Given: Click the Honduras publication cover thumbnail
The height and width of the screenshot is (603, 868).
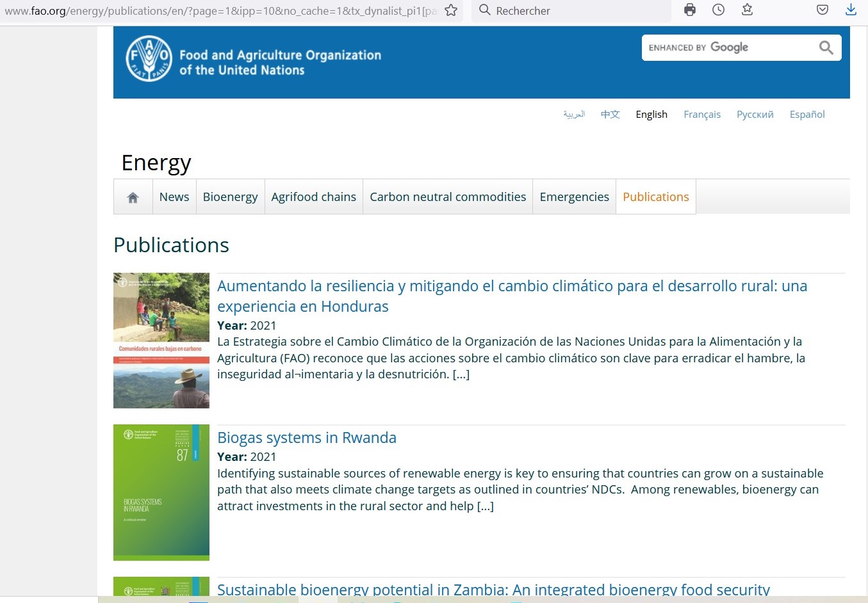Looking at the screenshot, I should pos(161,341).
